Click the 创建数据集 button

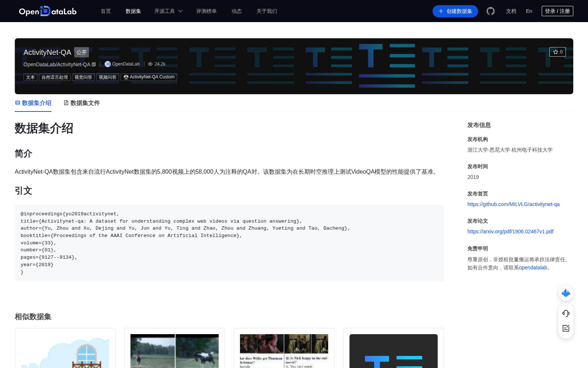pyautogui.click(x=455, y=11)
